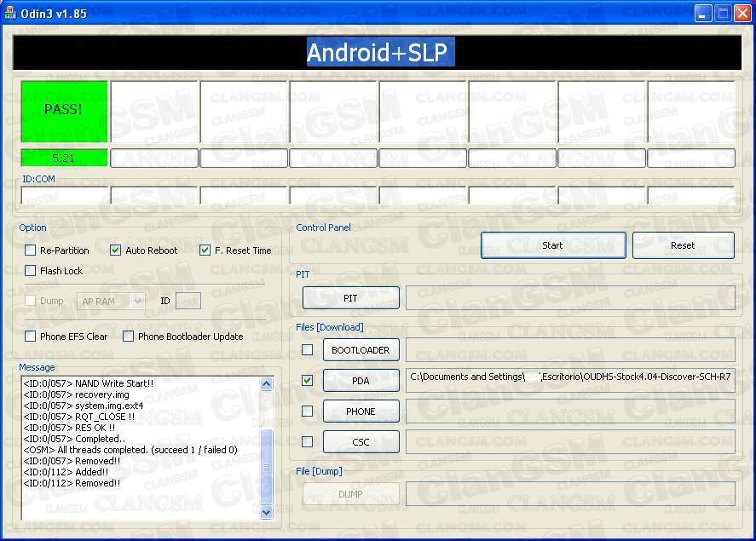Click the Start button
The width and height of the screenshot is (756, 541).
coord(553,245)
